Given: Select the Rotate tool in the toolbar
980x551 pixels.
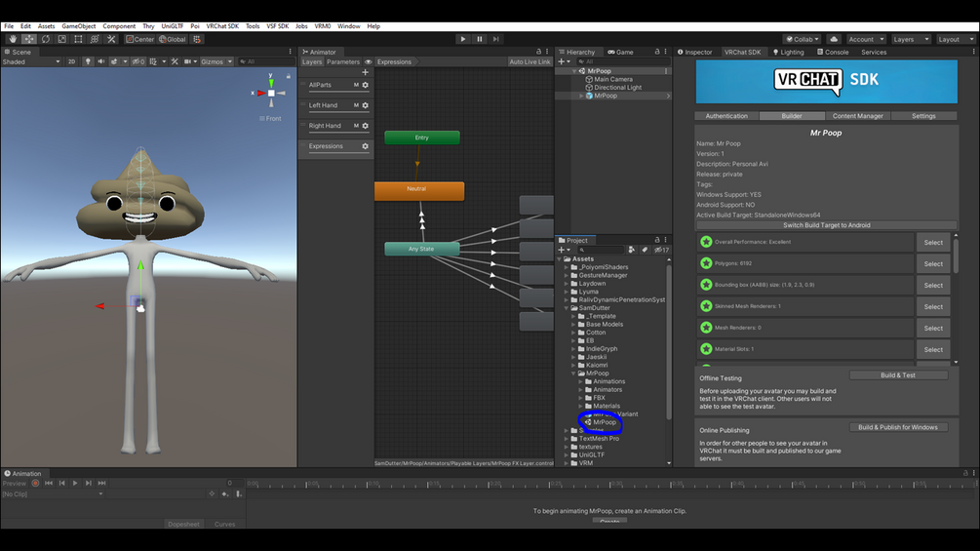Looking at the screenshot, I should tap(45, 39).
